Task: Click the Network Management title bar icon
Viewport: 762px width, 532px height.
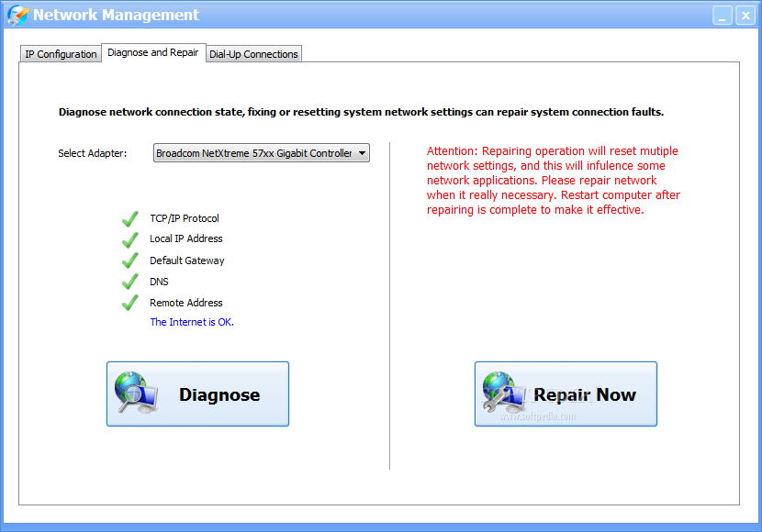Action: 17,15
